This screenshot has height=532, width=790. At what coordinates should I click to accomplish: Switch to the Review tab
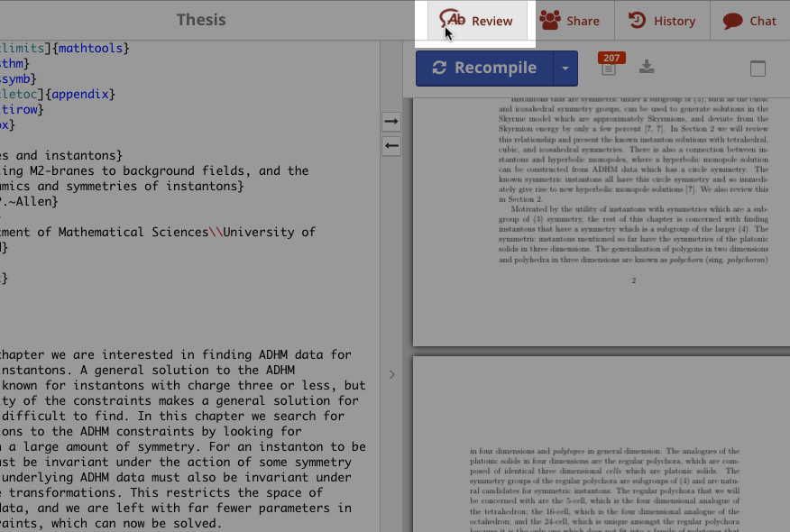pos(477,20)
